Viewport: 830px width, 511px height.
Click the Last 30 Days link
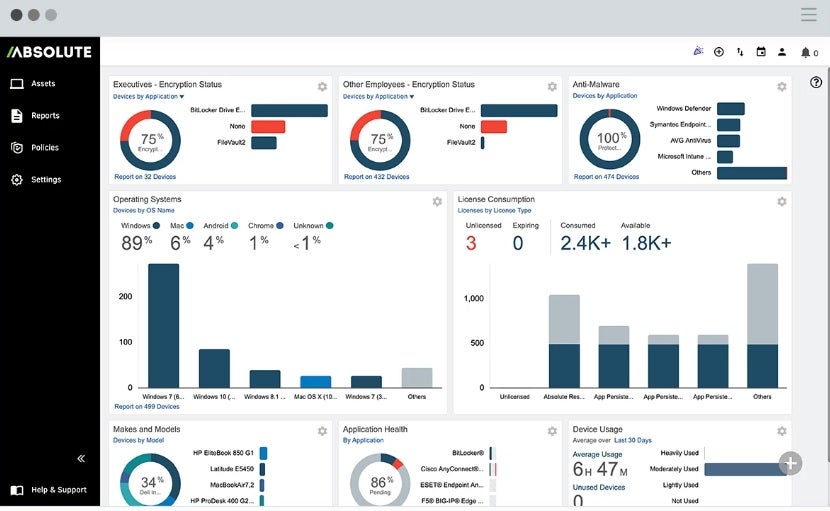(x=633, y=441)
